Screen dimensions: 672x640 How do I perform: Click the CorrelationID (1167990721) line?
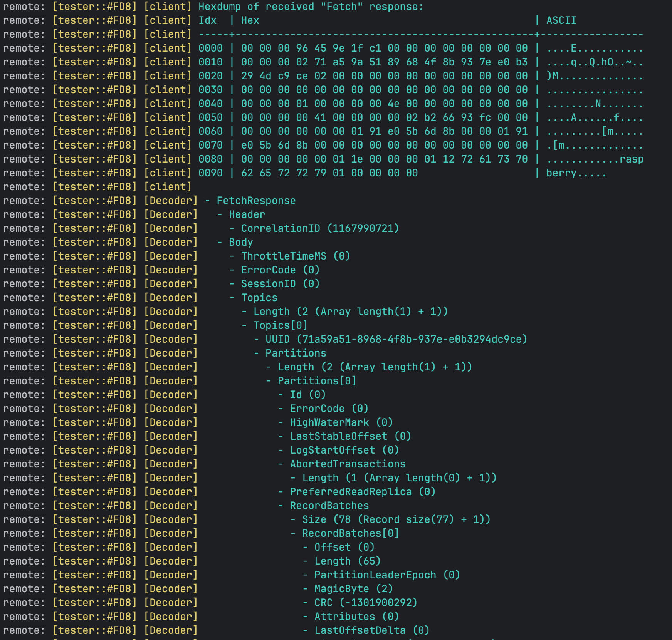pyautogui.click(x=320, y=229)
